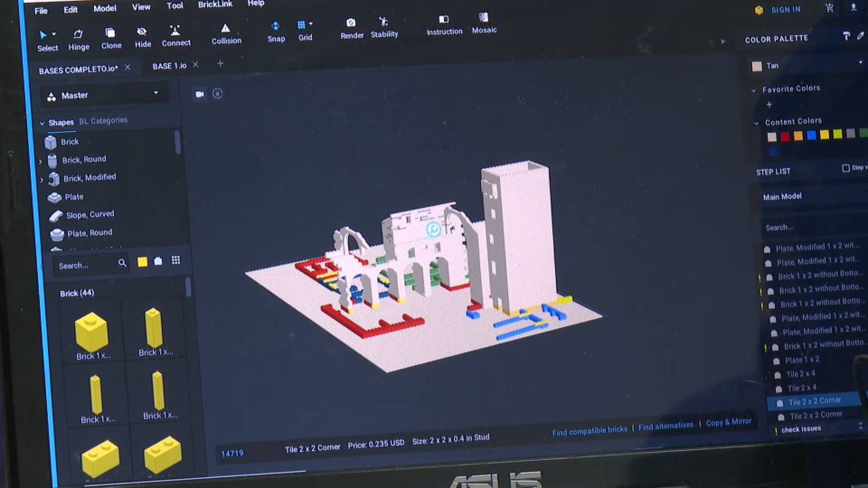
Task: Open Instruction maker mode
Action: point(444,25)
